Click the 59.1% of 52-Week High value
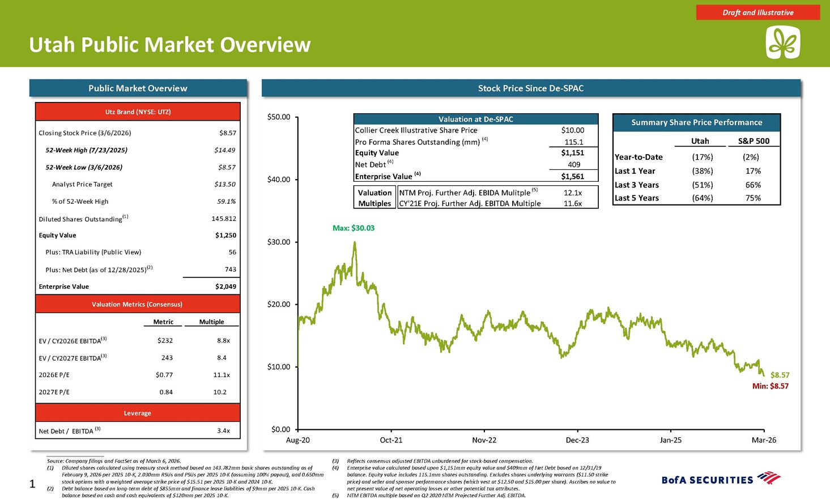 [227, 201]
